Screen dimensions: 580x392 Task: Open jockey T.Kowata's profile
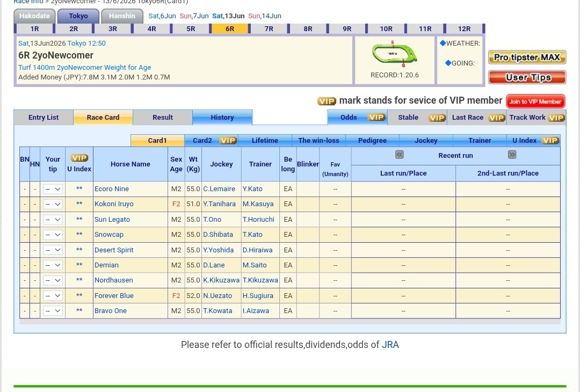pos(218,311)
